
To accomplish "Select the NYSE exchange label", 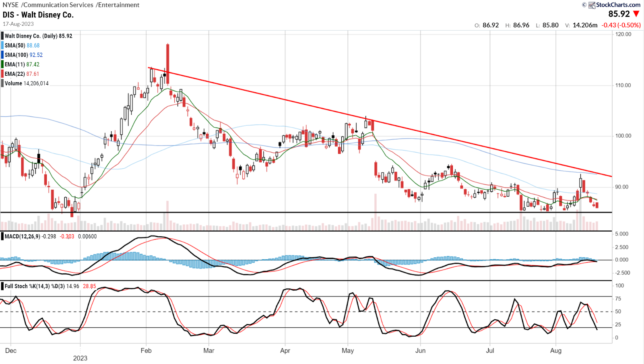I will 10,5.
